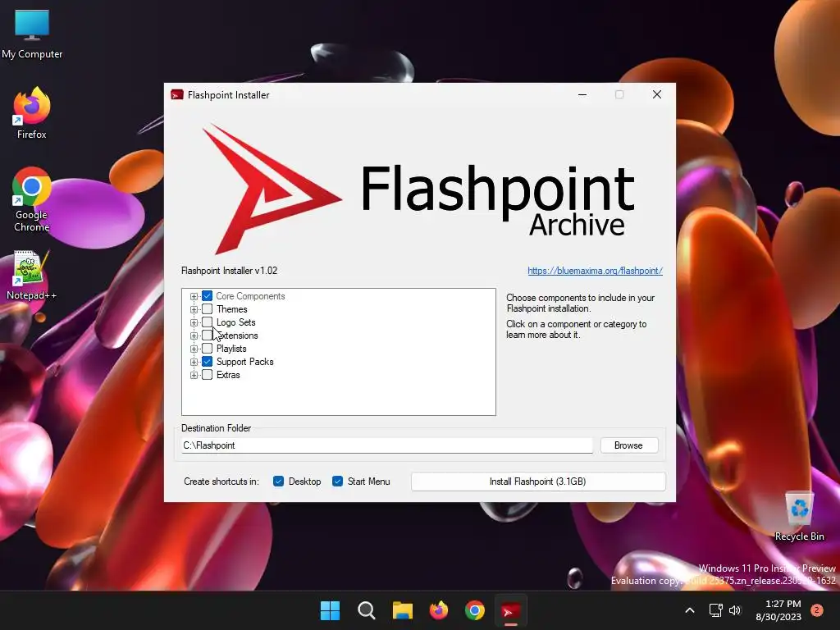
Task: Select the Themes category label
Action: (232, 309)
